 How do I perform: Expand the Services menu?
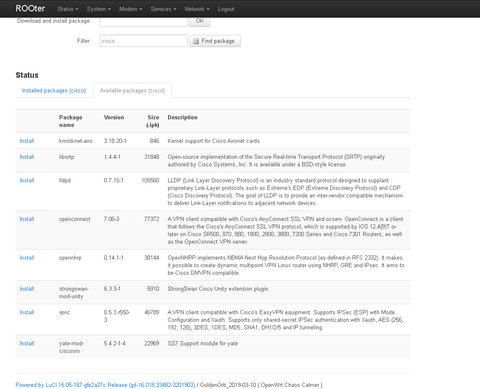(x=163, y=9)
